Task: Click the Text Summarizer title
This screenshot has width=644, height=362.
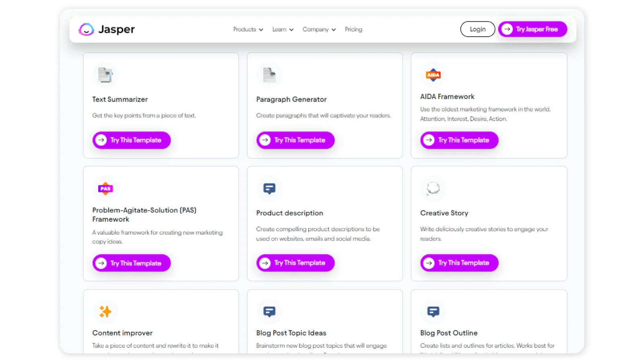Action: tap(120, 99)
